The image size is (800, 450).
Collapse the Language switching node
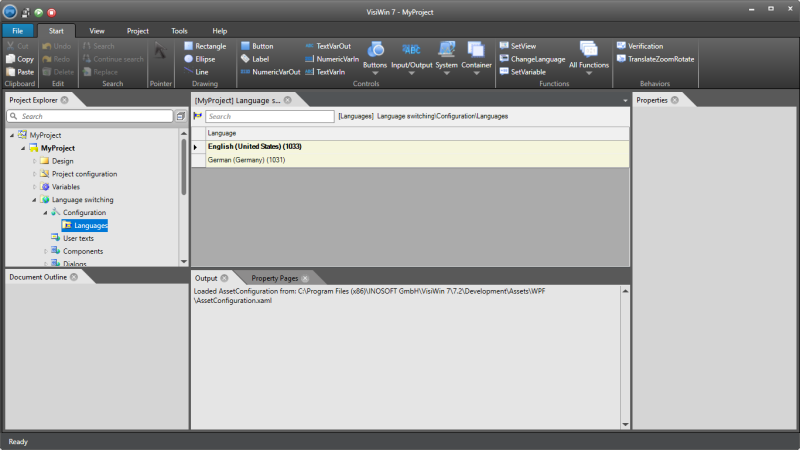click(x=34, y=200)
